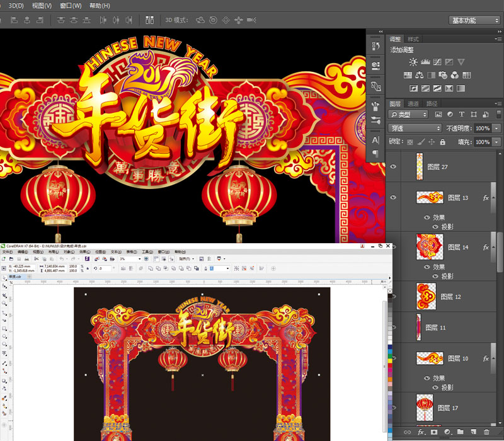Collapse panels using right double-arrow
This screenshot has width=504, height=441.
(x=500, y=31)
